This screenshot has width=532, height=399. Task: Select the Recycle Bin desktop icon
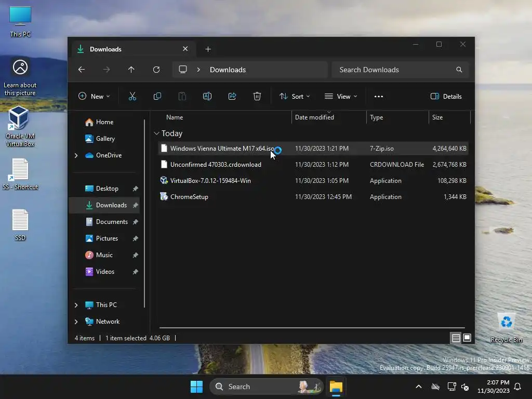pos(506,328)
